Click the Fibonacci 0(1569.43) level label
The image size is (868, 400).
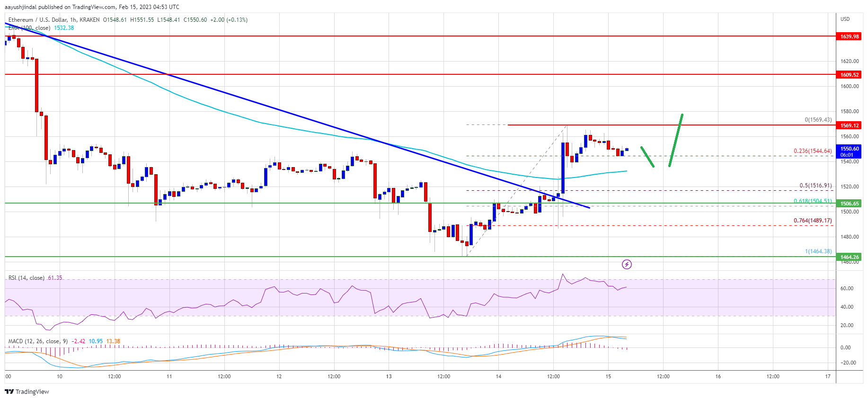(x=818, y=120)
